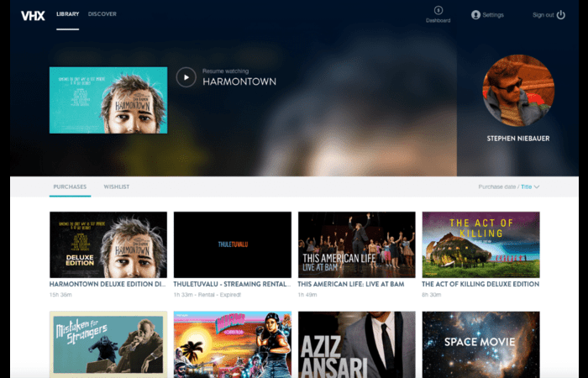Open the Dashboard dollar icon

point(438,10)
